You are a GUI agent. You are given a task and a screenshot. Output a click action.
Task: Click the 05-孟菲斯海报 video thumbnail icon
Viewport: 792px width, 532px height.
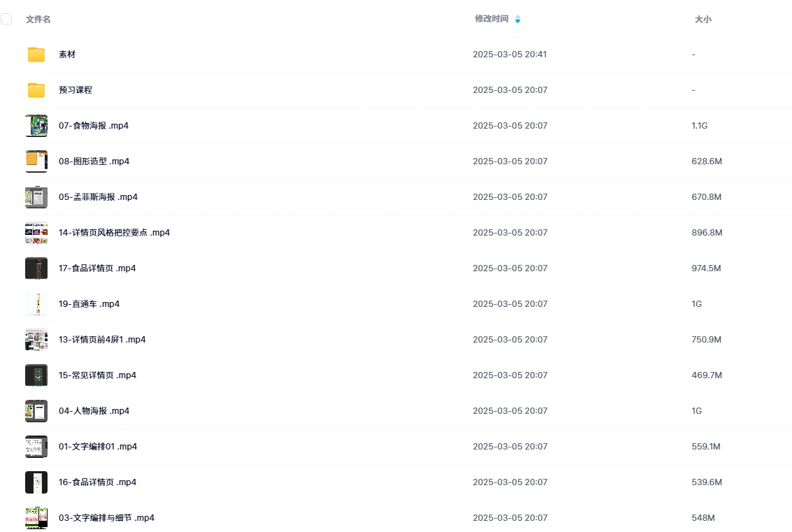(36, 197)
